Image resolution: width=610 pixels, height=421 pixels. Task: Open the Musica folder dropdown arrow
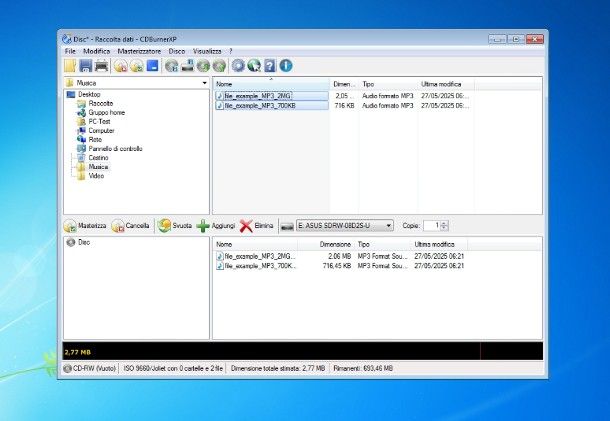[205, 83]
